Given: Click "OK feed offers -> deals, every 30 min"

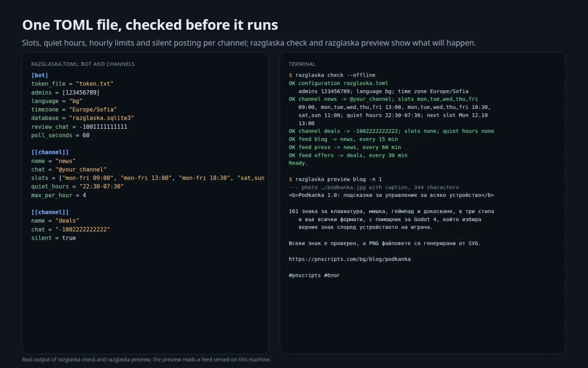Looking at the screenshot, I should click(348, 155).
